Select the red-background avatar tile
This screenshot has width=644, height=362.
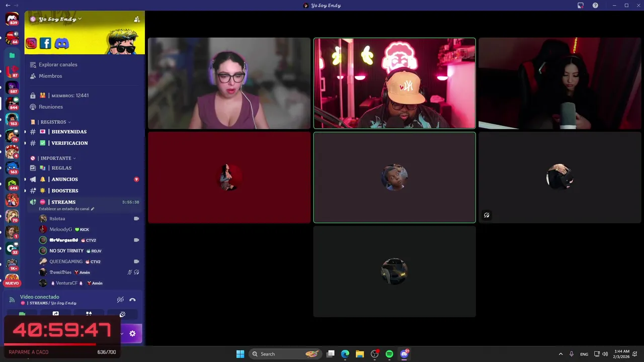[229, 177]
